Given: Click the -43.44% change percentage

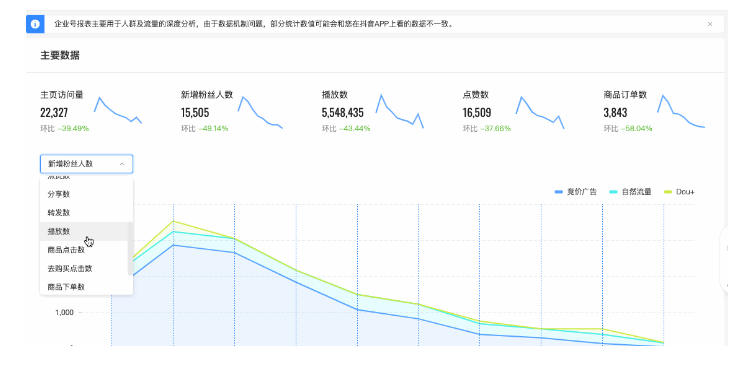Looking at the screenshot, I should (x=354, y=129).
